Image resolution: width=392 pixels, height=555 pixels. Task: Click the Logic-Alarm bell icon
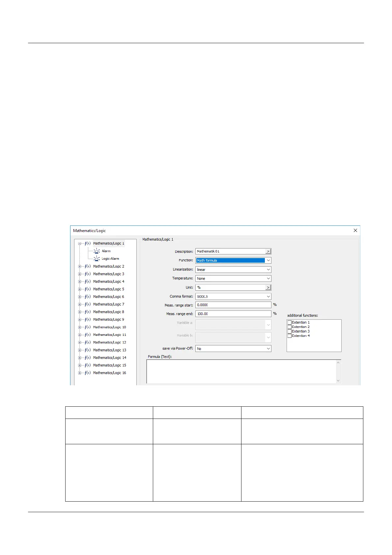pos(97,259)
